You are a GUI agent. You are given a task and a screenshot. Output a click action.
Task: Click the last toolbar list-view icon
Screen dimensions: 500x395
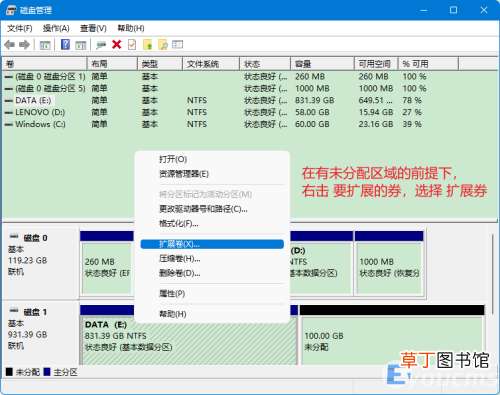coord(177,44)
